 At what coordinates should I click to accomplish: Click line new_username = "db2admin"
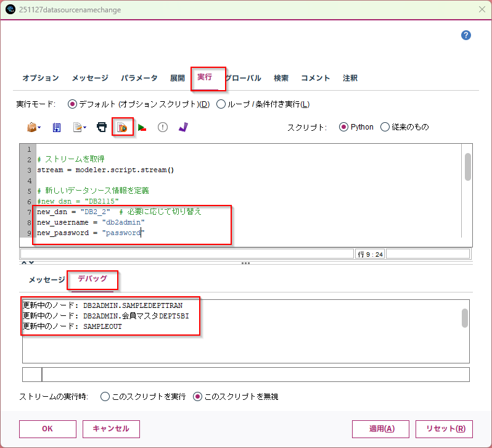click(91, 222)
